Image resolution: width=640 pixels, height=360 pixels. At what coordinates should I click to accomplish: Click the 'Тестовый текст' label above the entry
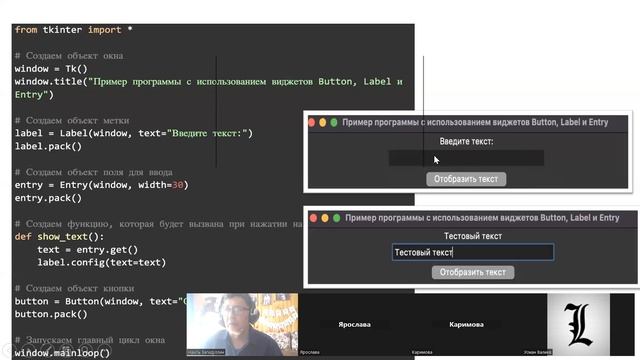tap(473, 236)
